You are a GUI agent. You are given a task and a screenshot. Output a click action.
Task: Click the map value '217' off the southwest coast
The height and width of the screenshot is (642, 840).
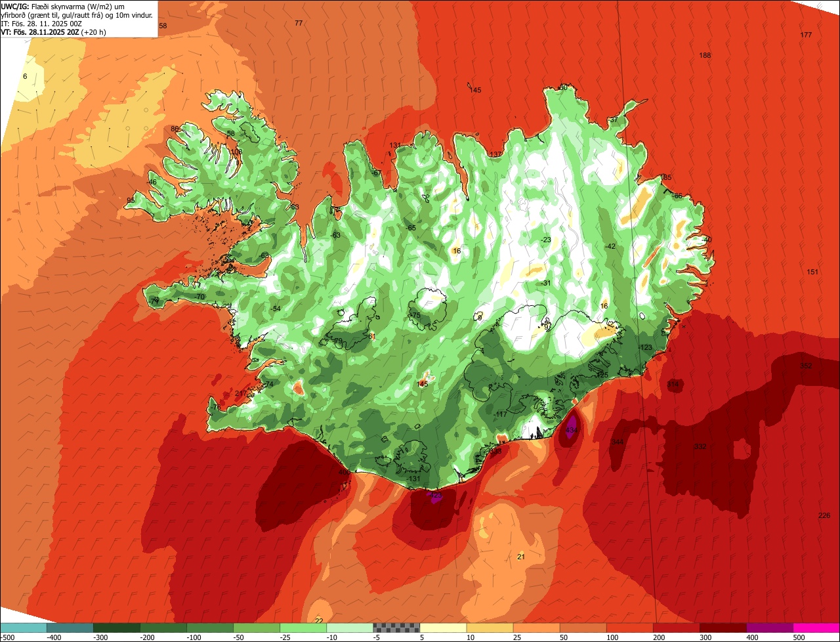[x=241, y=393]
